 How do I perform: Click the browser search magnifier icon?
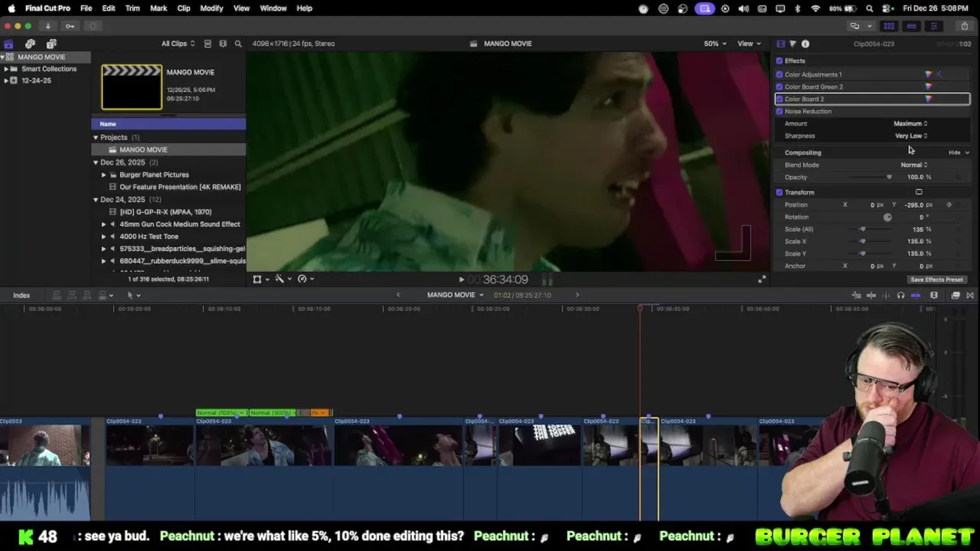[238, 44]
